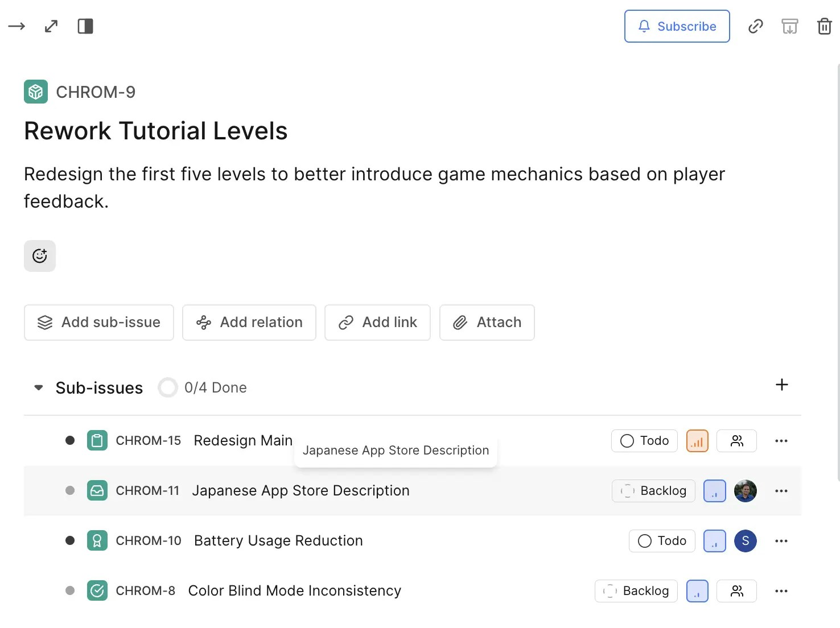Click the Attach button

coord(487,323)
